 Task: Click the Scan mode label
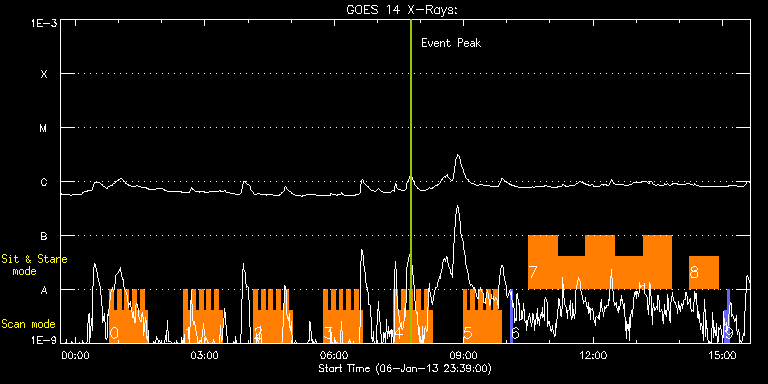pyautogui.click(x=28, y=324)
